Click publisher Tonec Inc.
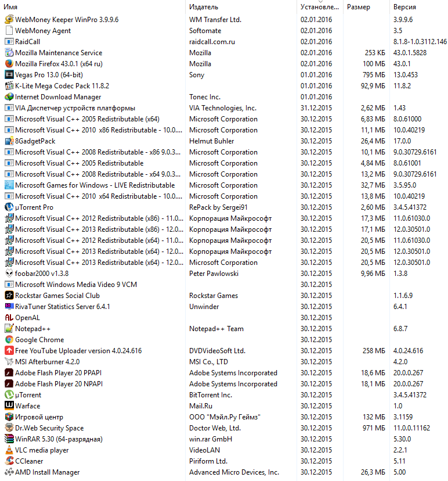 (205, 97)
